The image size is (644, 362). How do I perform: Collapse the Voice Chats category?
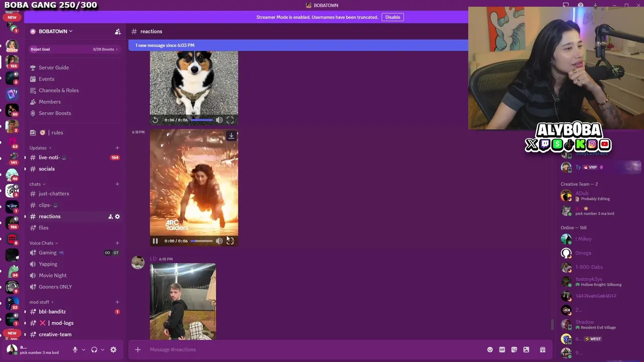point(43,243)
